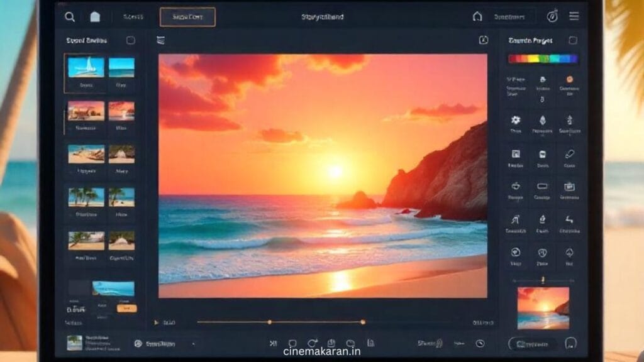Click the clock icon above the canvas
This screenshot has width=644, height=362.
tap(483, 40)
